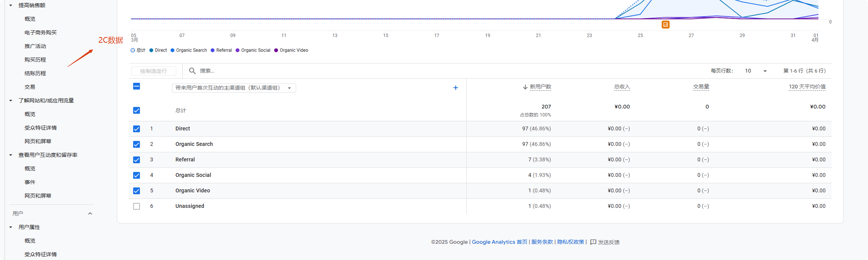This screenshot has width=868, height=260.
Task: Open 事件 report in sidebar
Action: [x=30, y=182]
